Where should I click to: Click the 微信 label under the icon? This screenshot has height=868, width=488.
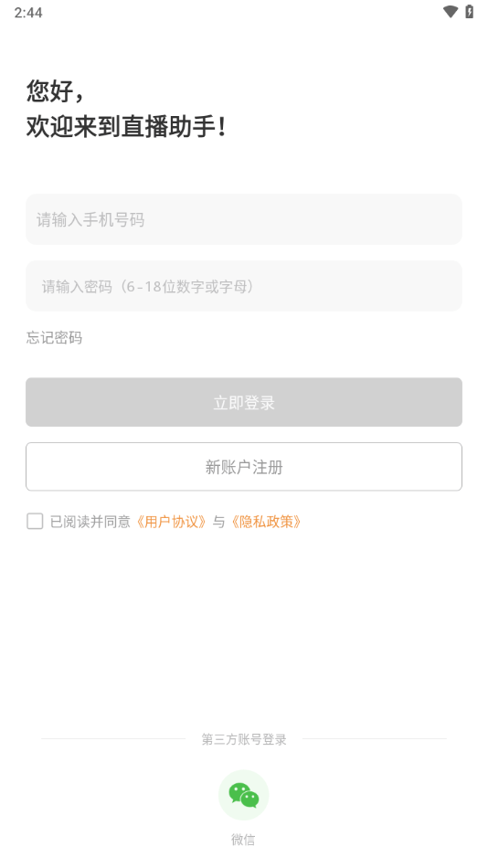(x=243, y=840)
